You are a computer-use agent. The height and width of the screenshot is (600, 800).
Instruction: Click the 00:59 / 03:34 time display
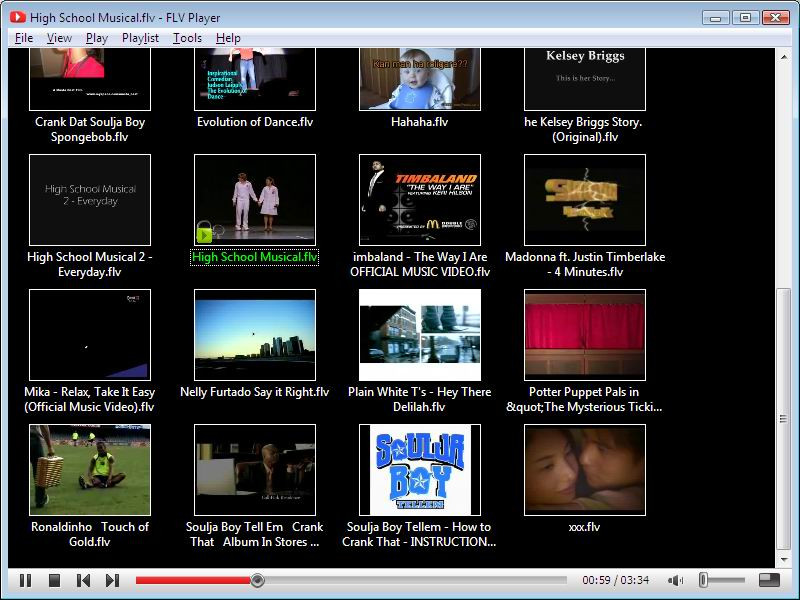[x=616, y=580]
